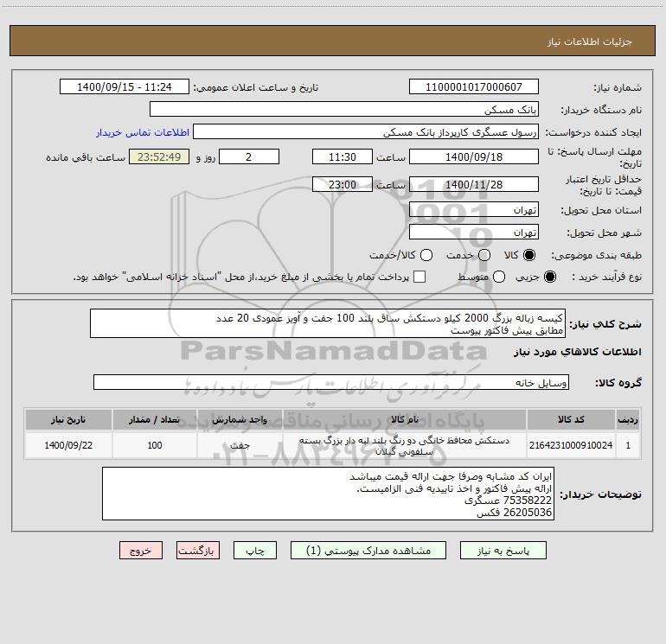Click the پاسخ به نیاز button

[503, 550]
